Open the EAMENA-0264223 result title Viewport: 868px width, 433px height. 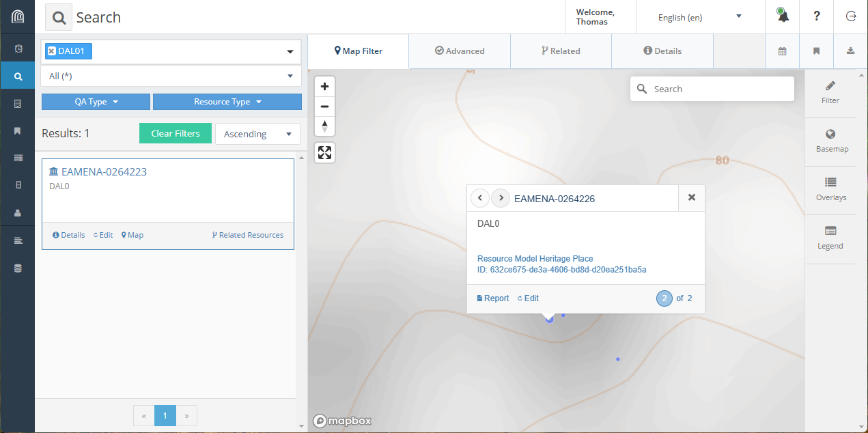104,172
